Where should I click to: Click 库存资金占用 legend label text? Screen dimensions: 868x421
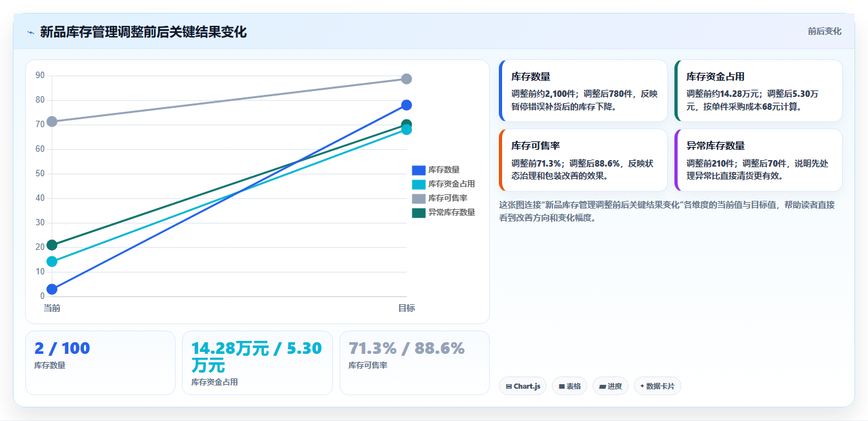[452, 184]
